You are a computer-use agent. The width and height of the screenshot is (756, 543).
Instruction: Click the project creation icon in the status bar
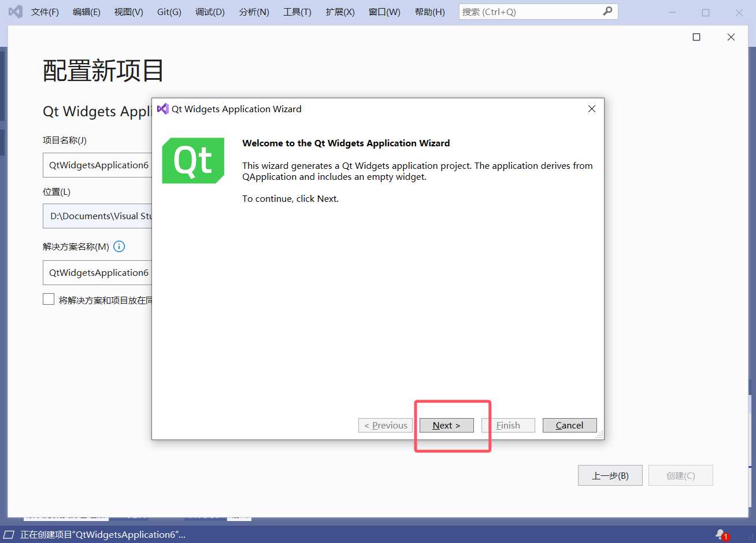(x=9, y=534)
